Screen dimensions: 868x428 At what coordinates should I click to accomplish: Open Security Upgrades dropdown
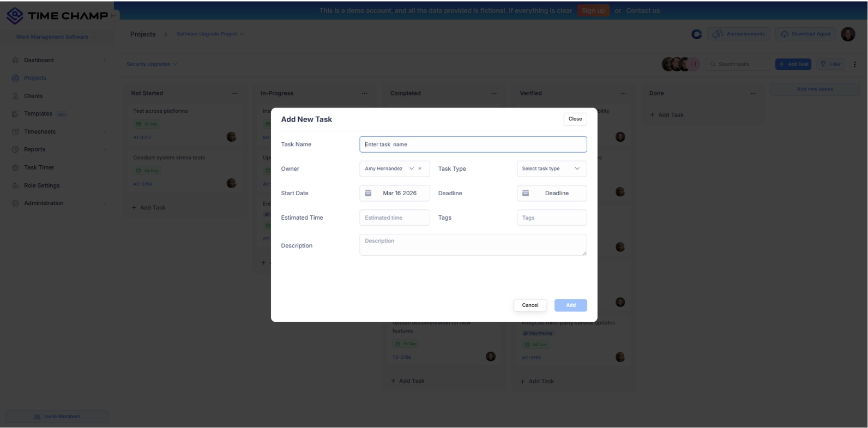pos(152,64)
